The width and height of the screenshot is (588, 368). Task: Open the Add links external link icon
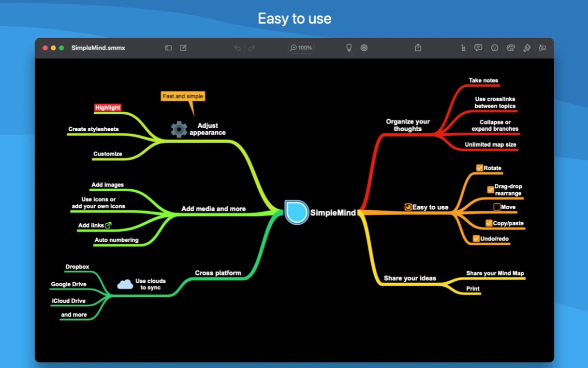(x=108, y=225)
